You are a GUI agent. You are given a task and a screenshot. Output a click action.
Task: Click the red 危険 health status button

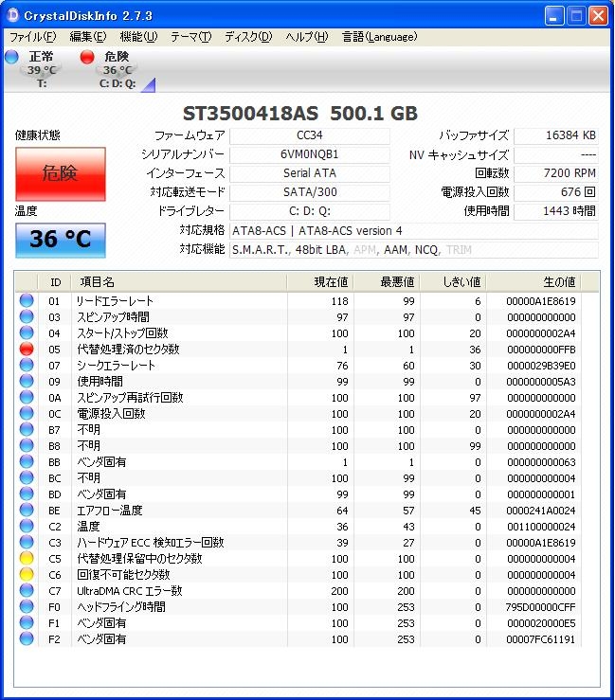(x=61, y=174)
